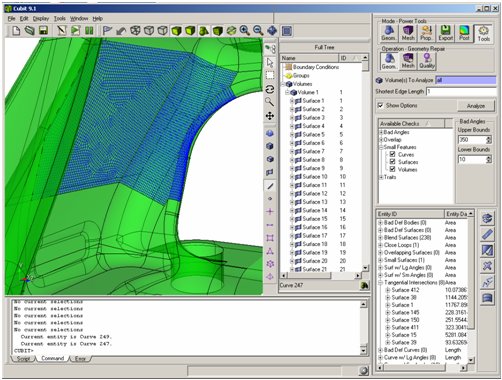Click the Shortest Edge Length input field

pyautogui.click(x=461, y=91)
